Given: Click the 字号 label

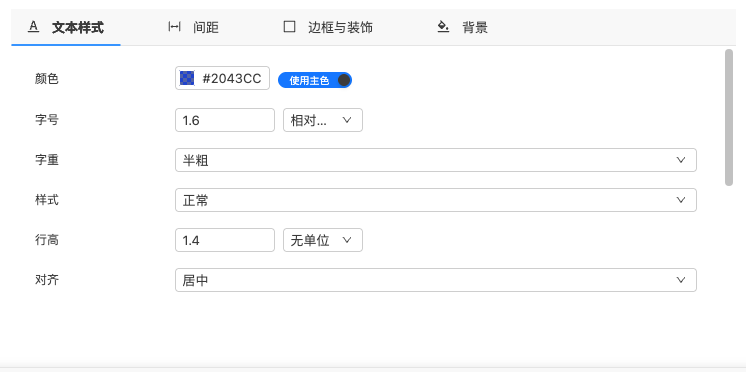Looking at the screenshot, I should tap(47, 120).
